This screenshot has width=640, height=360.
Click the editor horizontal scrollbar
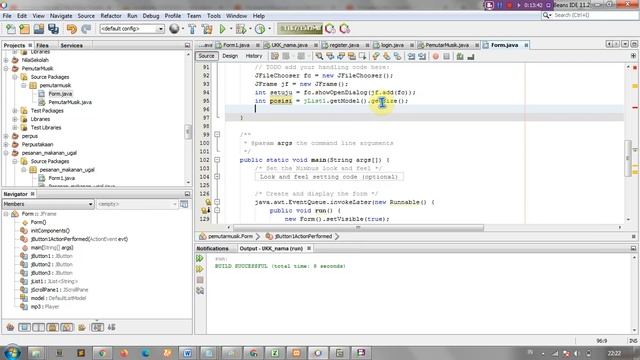click(358, 228)
